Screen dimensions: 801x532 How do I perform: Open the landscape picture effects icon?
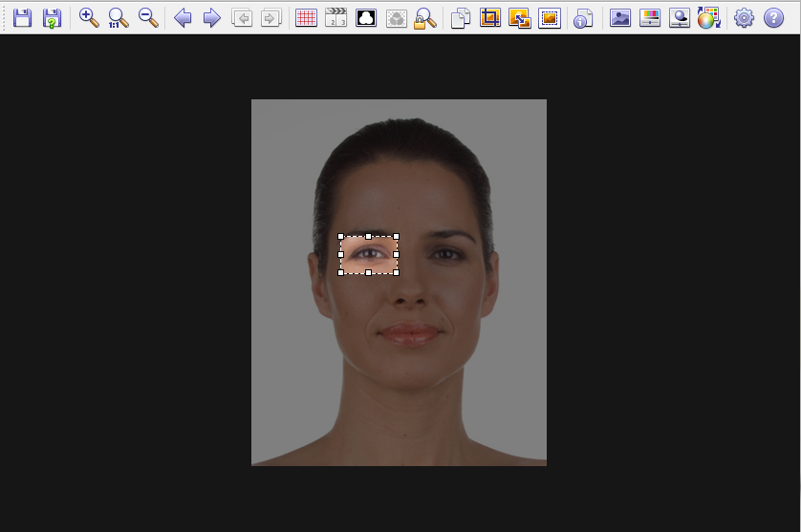click(x=619, y=18)
